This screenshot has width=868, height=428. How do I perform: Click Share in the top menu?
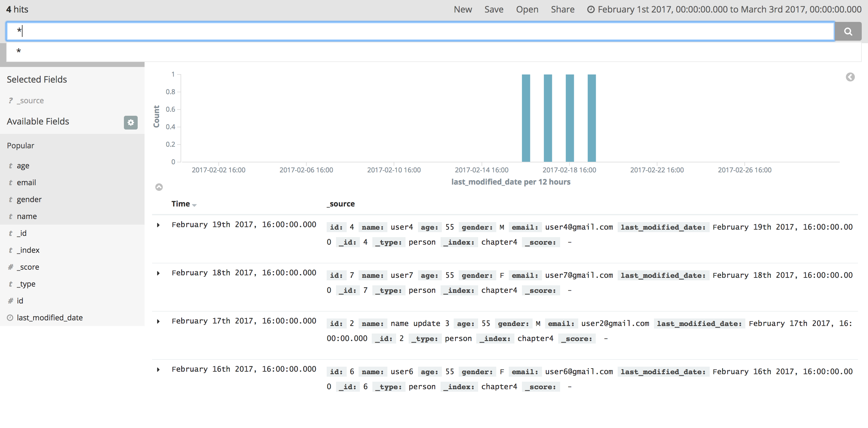coord(562,9)
